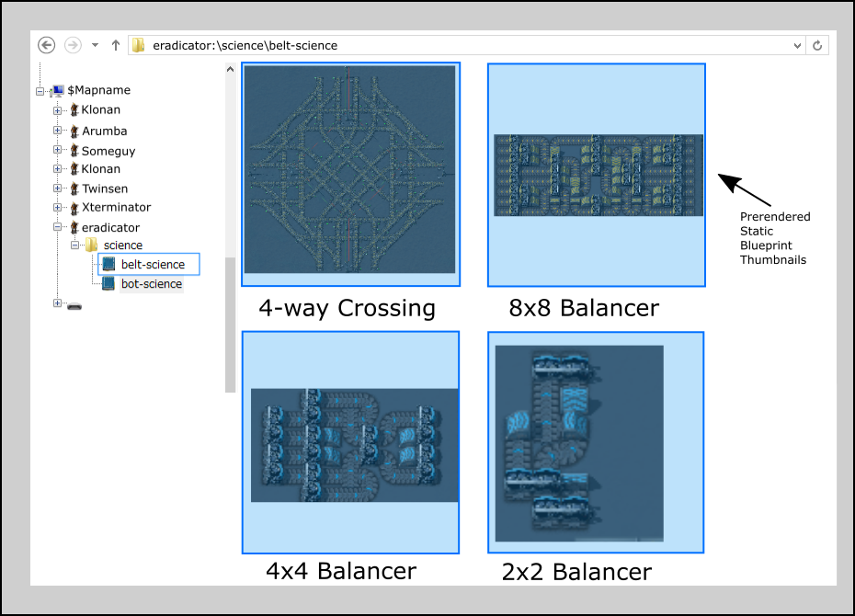Refresh the current folder view
The width and height of the screenshot is (855, 616).
(816, 46)
